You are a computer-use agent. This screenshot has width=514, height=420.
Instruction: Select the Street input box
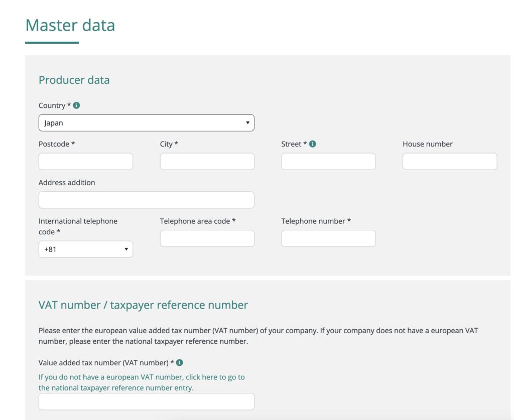(328, 162)
